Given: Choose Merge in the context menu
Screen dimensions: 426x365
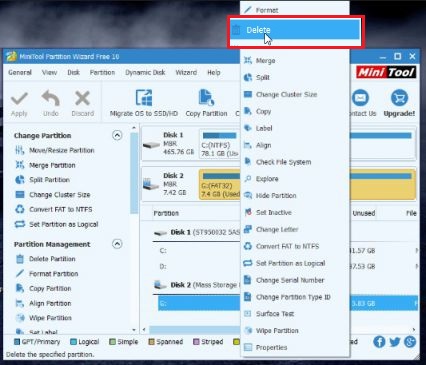Looking at the screenshot, I should 295,60.
